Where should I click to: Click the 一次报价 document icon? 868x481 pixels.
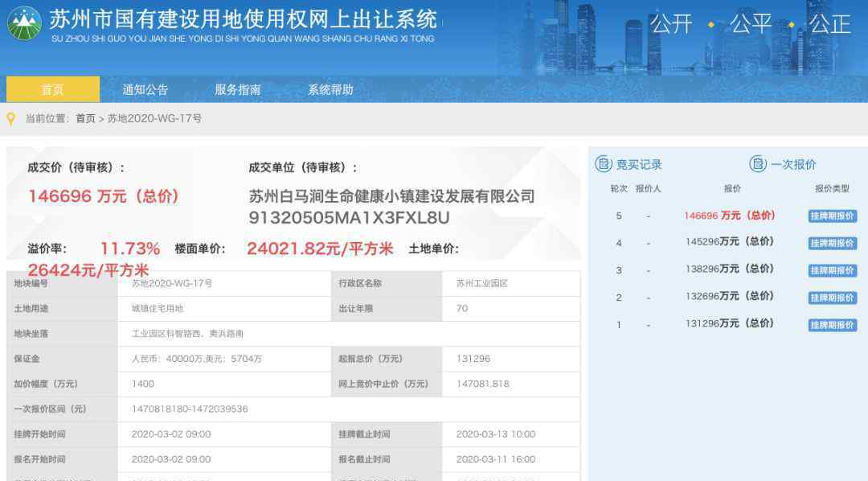click(758, 164)
